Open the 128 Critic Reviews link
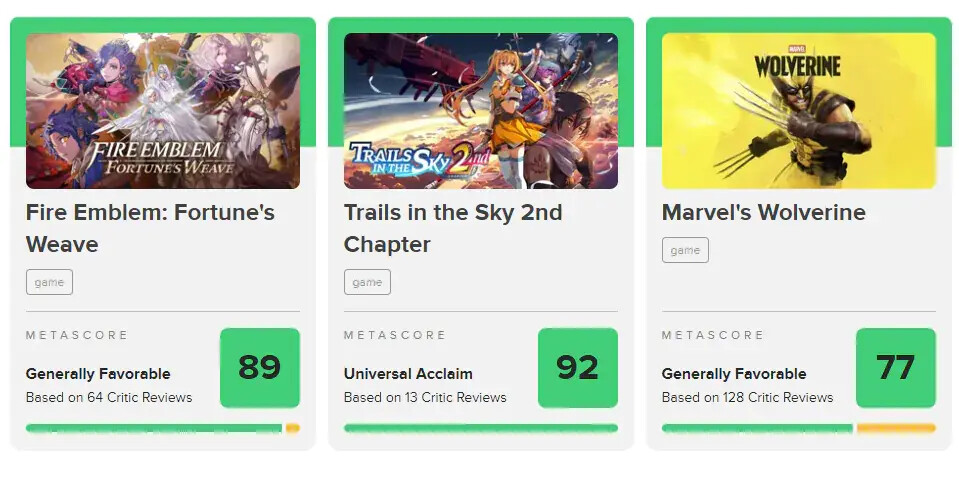959x482 pixels. (x=747, y=398)
